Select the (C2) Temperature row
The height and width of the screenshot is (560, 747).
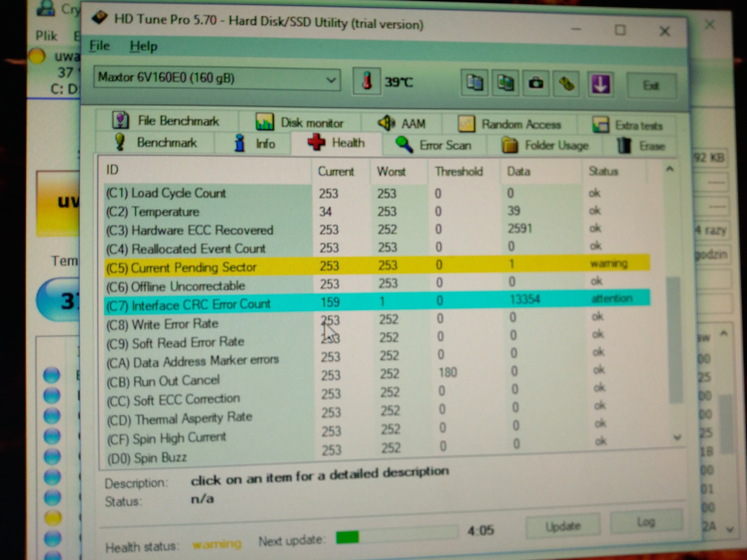point(376,211)
